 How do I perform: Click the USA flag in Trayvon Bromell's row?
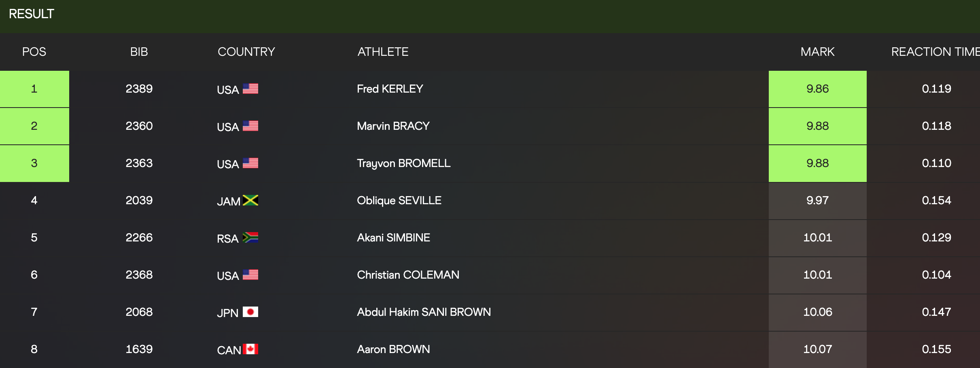250,163
